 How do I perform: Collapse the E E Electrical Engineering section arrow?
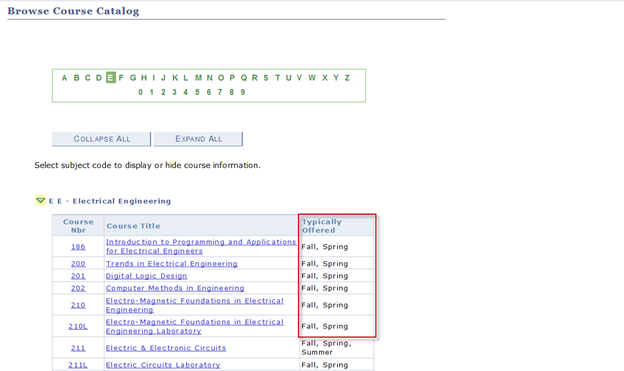(40, 200)
